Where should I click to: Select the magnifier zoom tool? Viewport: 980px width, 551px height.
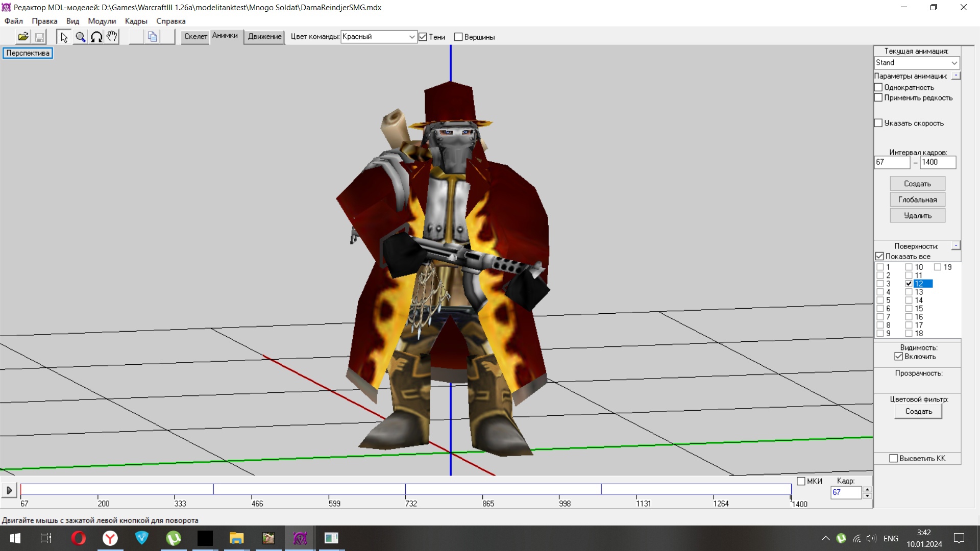tap(80, 37)
